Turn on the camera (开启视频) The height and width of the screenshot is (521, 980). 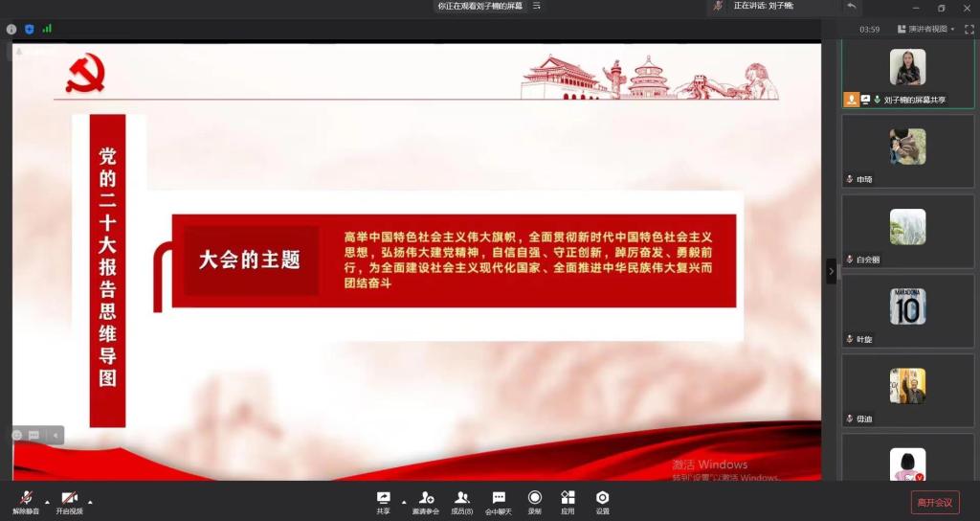pos(69,502)
